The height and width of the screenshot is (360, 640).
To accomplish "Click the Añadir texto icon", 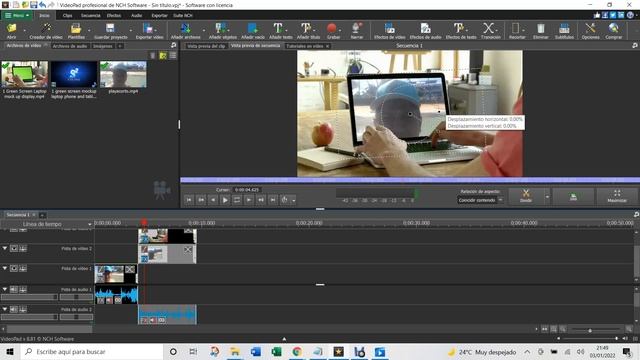I will [x=278, y=28].
